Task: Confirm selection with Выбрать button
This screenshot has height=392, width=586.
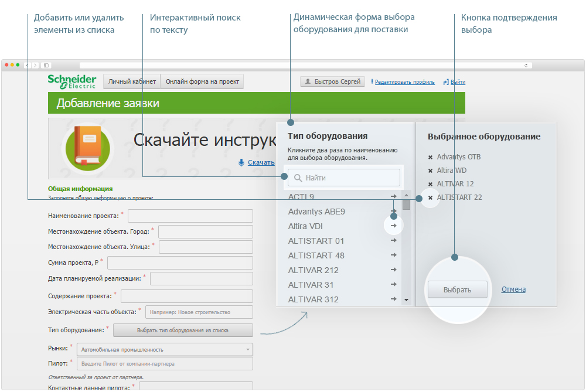Action: 458,289
